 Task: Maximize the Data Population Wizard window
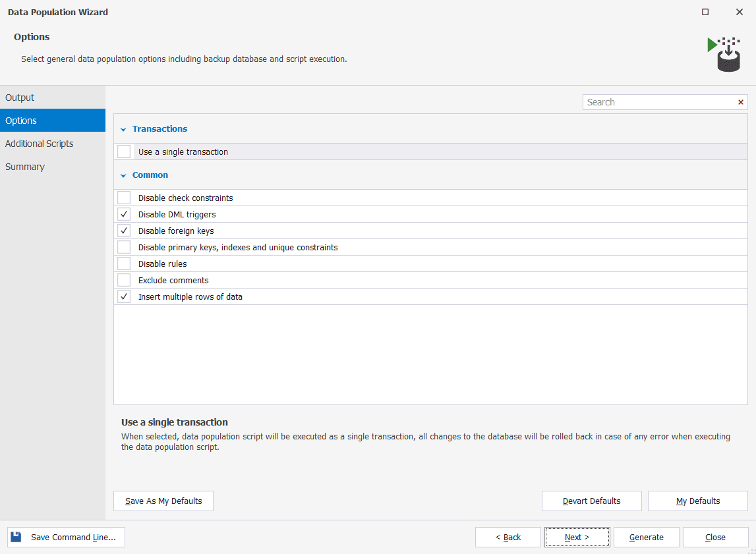(x=705, y=12)
